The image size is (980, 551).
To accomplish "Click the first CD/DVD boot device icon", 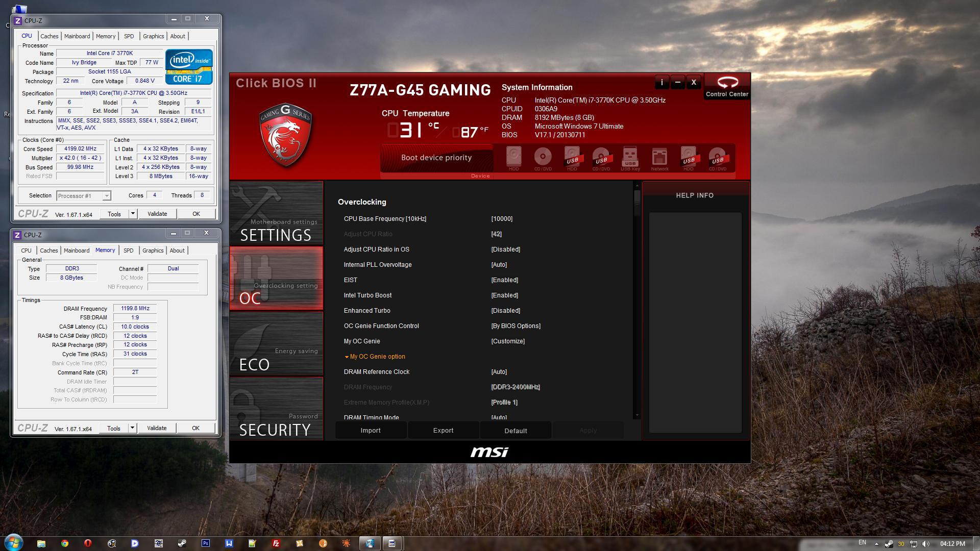I will click(543, 158).
